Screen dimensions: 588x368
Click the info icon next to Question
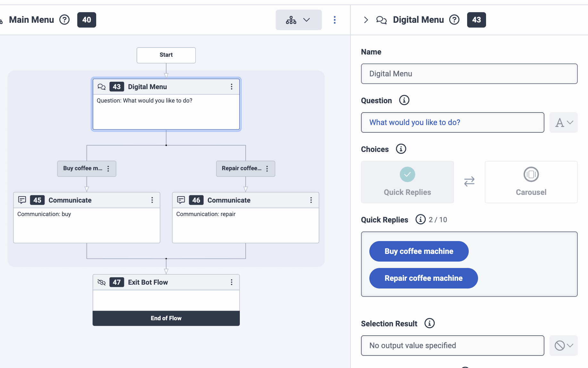point(404,100)
